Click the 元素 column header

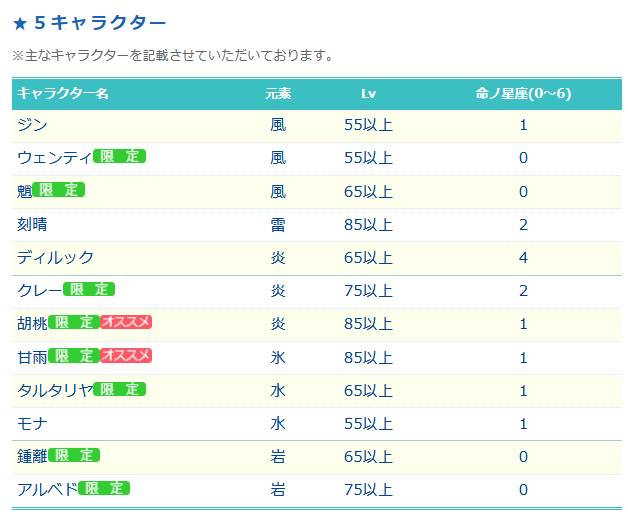click(278, 94)
